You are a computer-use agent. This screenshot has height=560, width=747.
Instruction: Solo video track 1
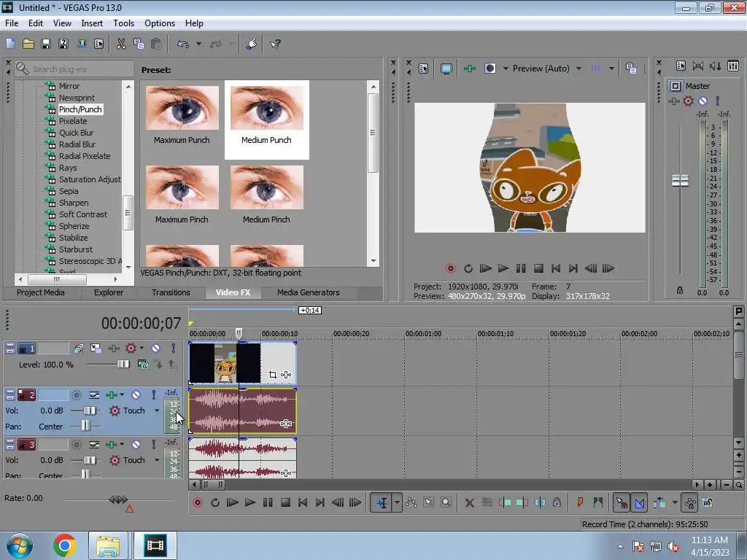click(174, 348)
